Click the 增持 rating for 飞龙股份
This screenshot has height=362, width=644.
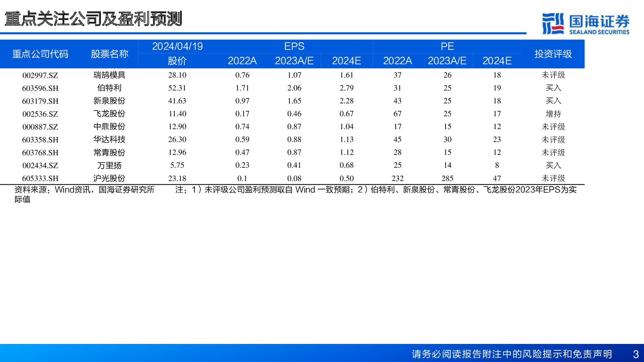pos(553,114)
